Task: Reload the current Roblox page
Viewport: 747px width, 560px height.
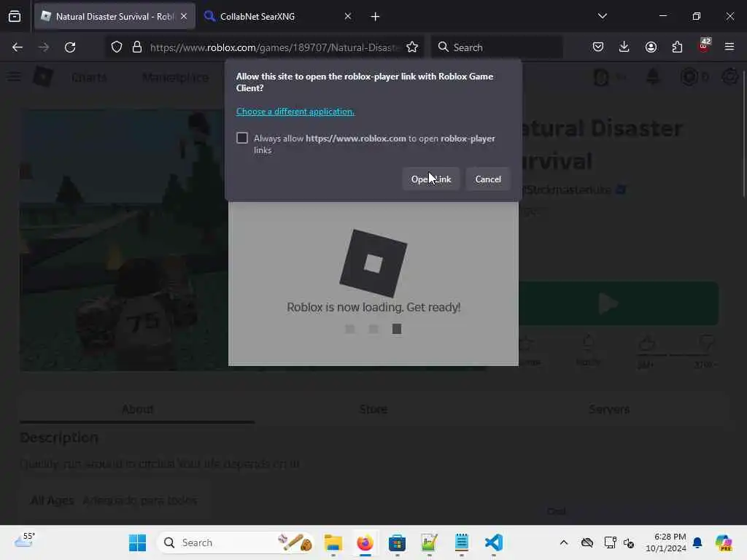Action: tap(70, 47)
